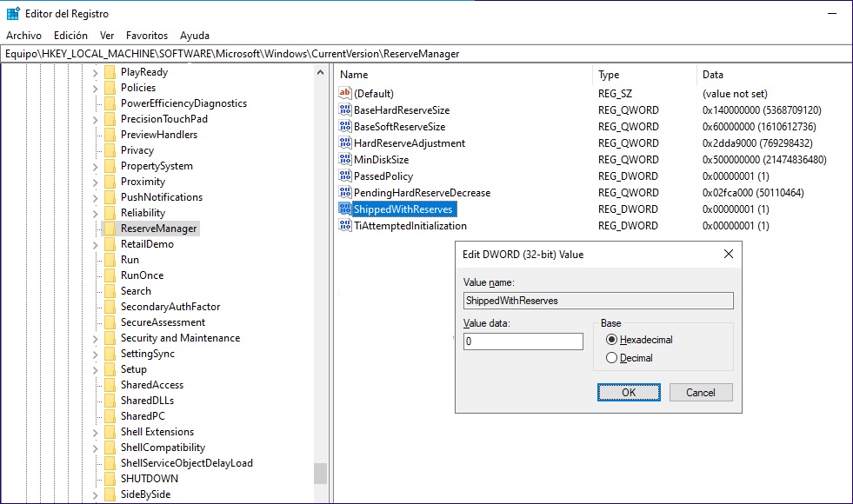Image resolution: width=853 pixels, height=504 pixels.
Task: Expand the PlayReady key
Action: point(95,72)
